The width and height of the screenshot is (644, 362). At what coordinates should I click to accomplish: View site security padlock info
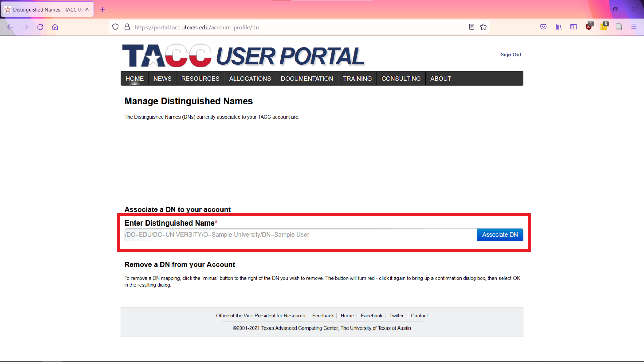127,27
